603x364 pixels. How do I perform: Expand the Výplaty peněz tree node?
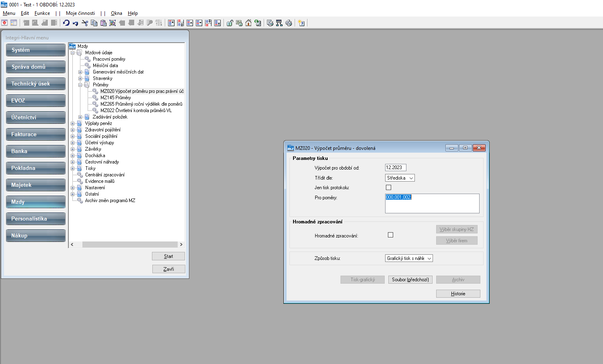pos(73,123)
